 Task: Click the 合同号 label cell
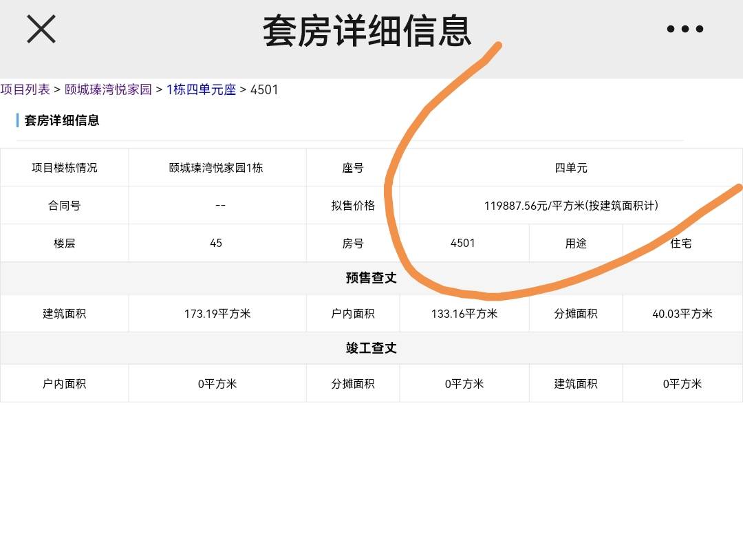pyautogui.click(x=64, y=206)
